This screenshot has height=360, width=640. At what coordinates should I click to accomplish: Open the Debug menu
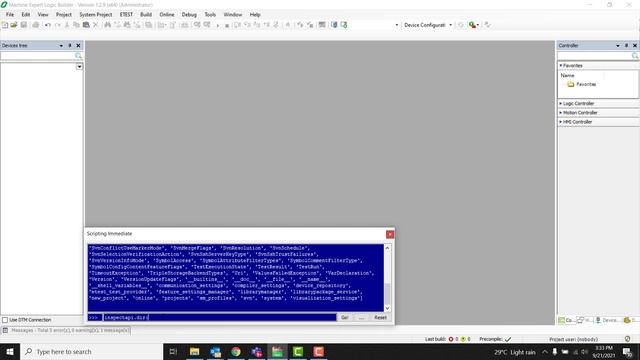[189, 14]
